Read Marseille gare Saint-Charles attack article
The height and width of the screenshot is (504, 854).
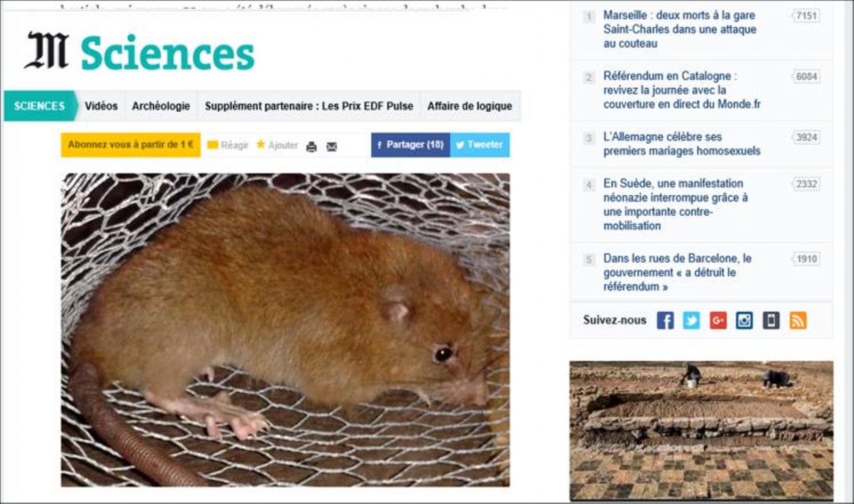coord(679,29)
